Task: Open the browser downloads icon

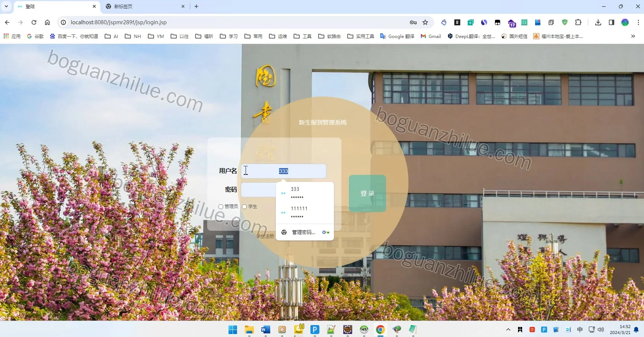Action: click(598, 22)
